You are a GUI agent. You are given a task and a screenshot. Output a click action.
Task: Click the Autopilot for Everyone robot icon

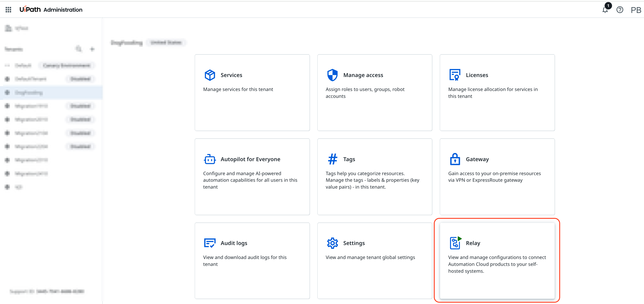coord(210,159)
